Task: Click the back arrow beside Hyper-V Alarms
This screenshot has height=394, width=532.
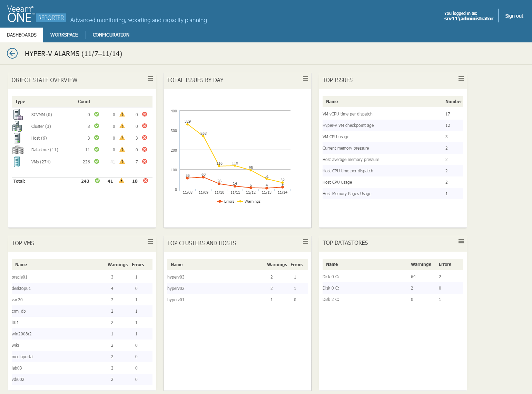Action: (x=12, y=53)
